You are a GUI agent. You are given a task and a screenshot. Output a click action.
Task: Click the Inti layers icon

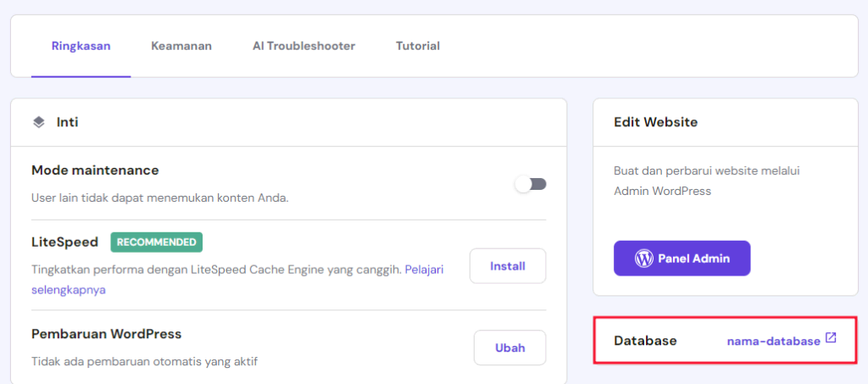tap(39, 122)
